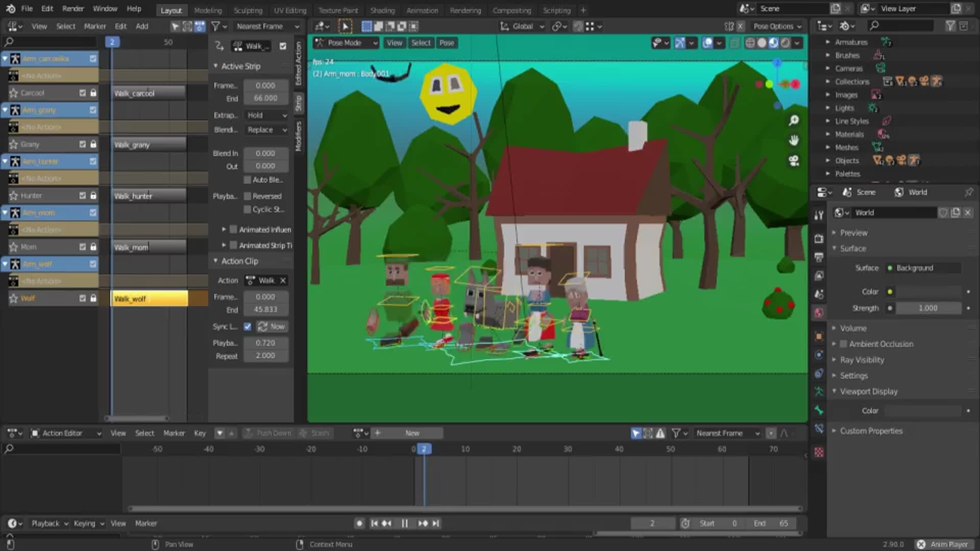Open Keying menu in timeline
Screen dimensions: 980x551
(88, 523)
